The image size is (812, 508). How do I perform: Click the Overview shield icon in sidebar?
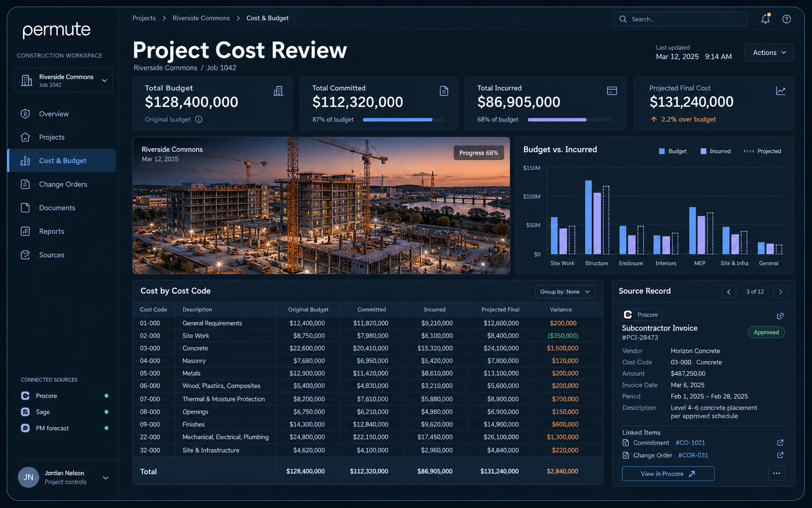(x=25, y=114)
